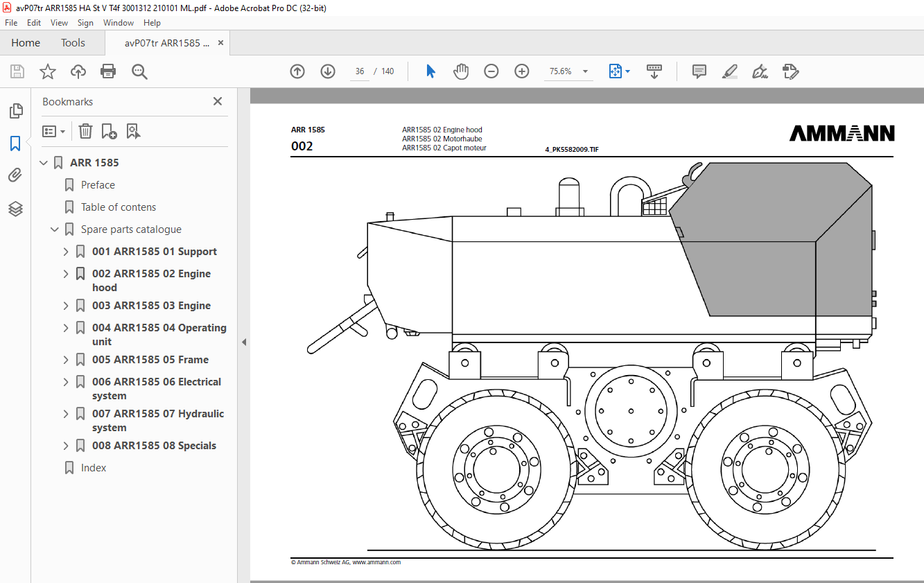Expand 003 ARR1585 03 Engine
Viewport: 924px width, 583px height.
66,306
